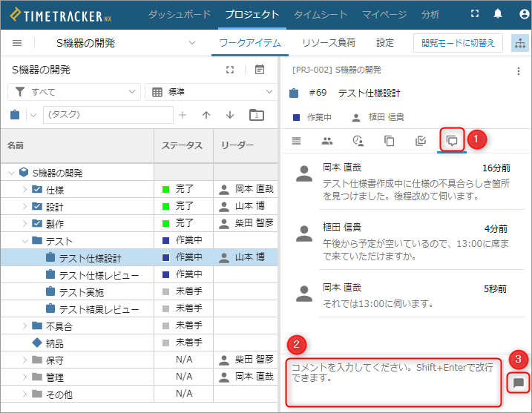532x413 pixels.
Task: Open the properties list tab icon
Action: (296, 140)
